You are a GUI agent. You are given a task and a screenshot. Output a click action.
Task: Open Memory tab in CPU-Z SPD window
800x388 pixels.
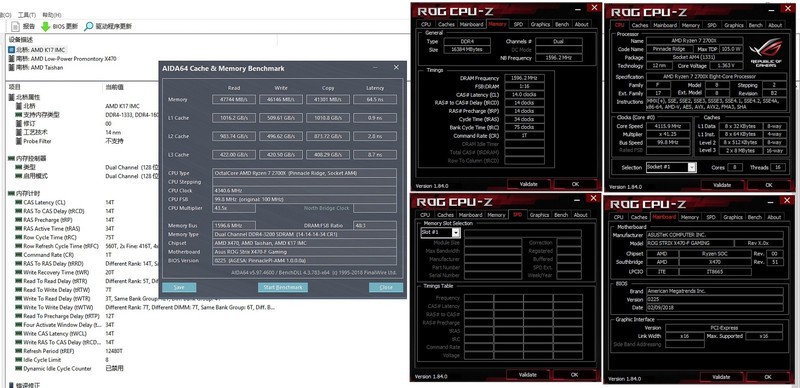pyautogui.click(x=496, y=215)
